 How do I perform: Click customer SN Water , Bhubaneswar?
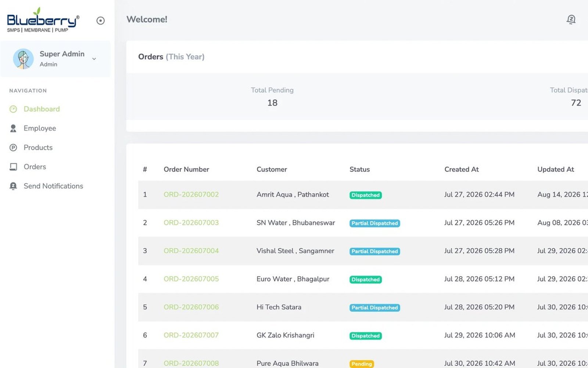(296, 223)
